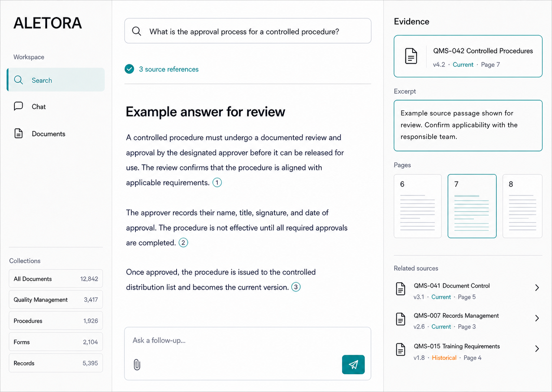Click QMS-041 Document Control title

click(x=452, y=286)
